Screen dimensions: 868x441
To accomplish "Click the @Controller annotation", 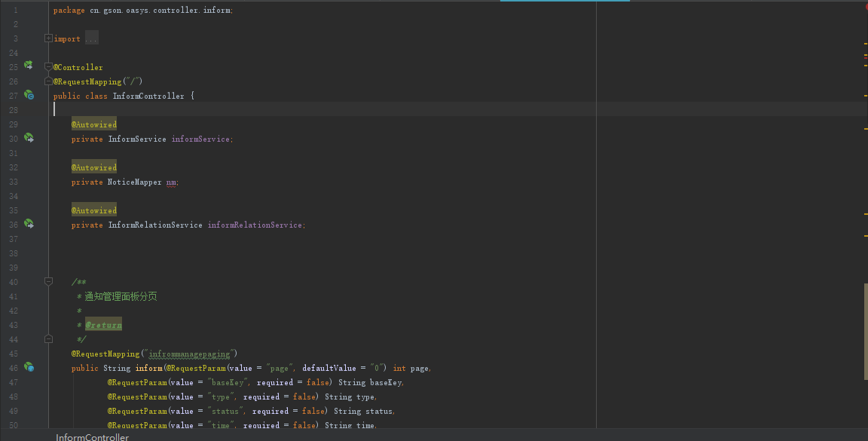I will (78, 67).
